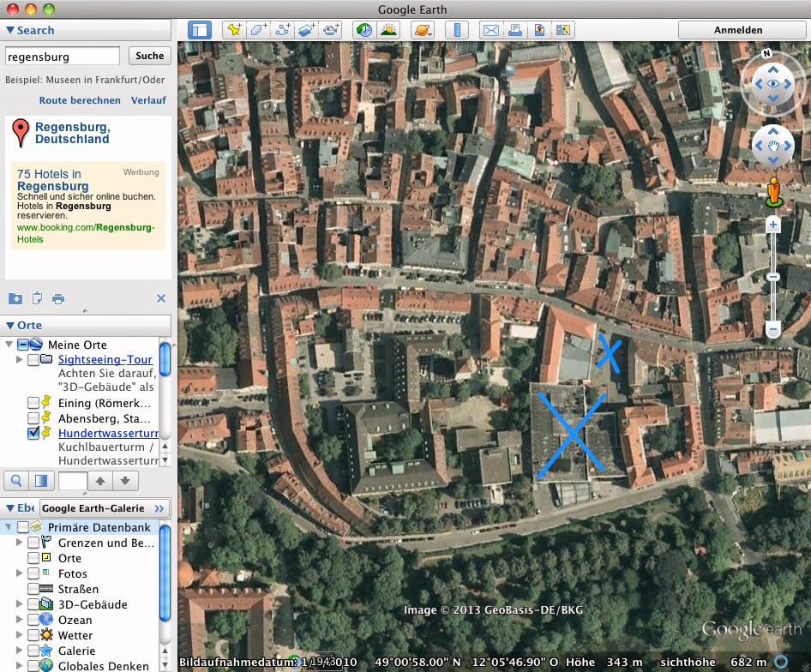
Task: Add a new placemark with the pushpin tool
Action: click(234, 30)
